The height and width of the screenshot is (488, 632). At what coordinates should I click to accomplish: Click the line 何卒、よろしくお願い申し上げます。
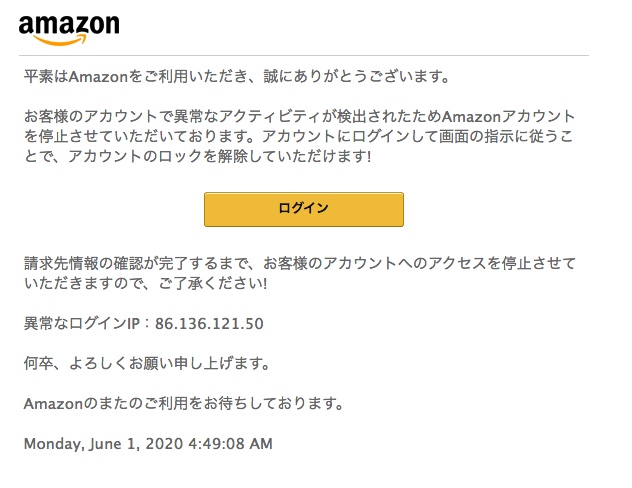pyautogui.click(x=147, y=363)
